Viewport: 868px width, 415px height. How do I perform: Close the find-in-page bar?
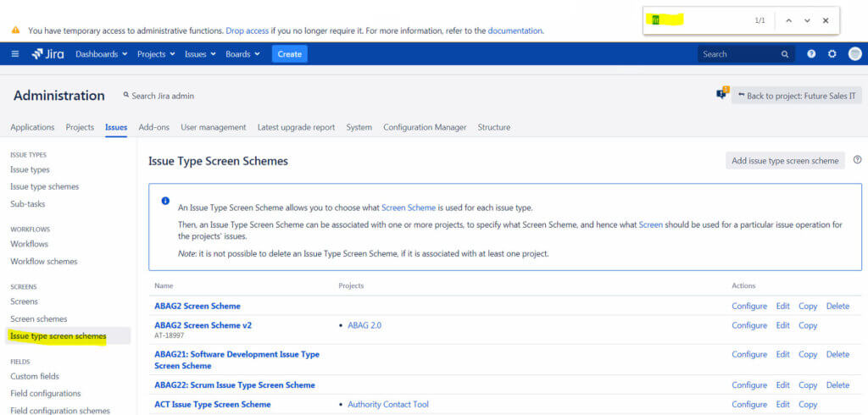[x=826, y=20]
